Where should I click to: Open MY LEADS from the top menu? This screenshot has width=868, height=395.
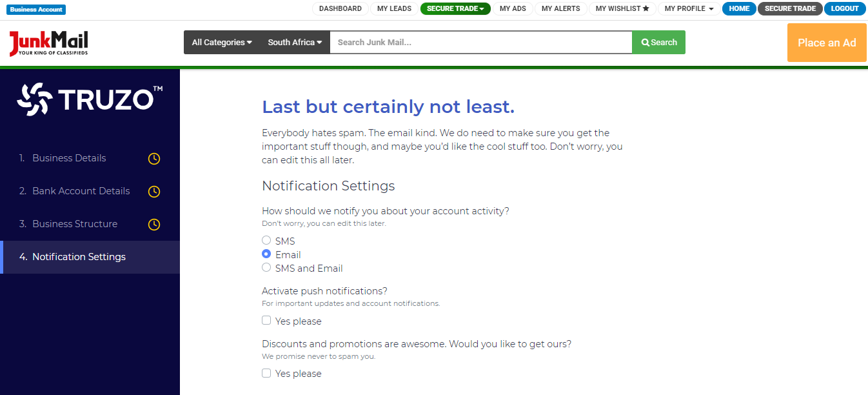click(394, 9)
